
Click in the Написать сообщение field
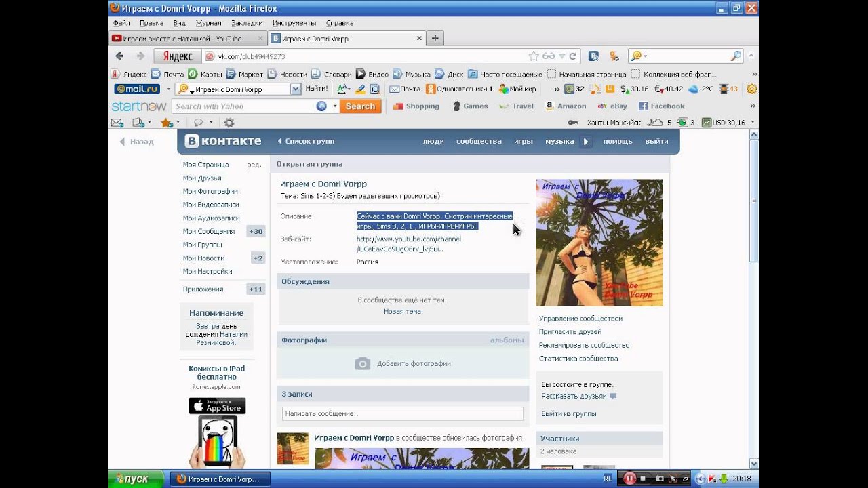point(403,413)
